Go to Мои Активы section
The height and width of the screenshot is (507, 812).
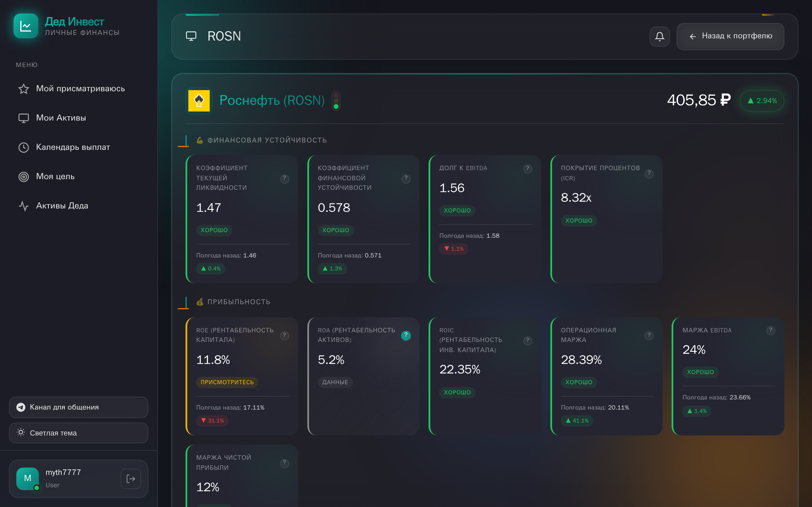(61, 118)
